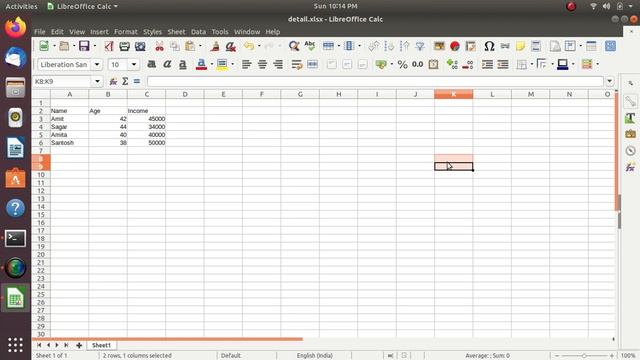The image size is (640, 360).
Task: Toggle Align Right
Action: [278, 64]
